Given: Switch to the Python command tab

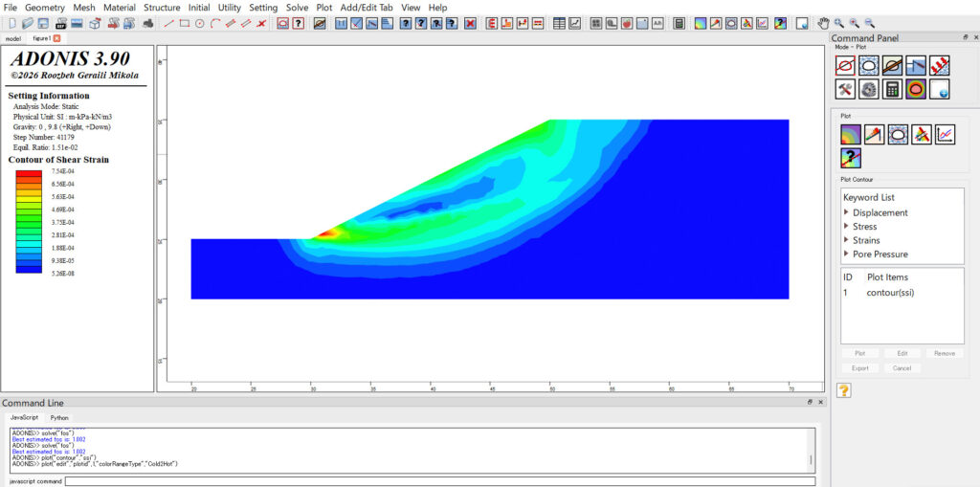Looking at the screenshot, I should point(59,418).
